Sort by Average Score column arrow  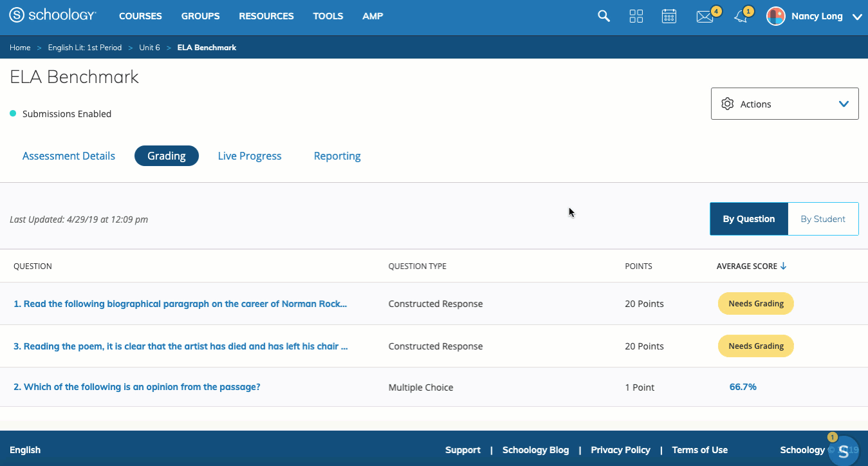[783, 266]
